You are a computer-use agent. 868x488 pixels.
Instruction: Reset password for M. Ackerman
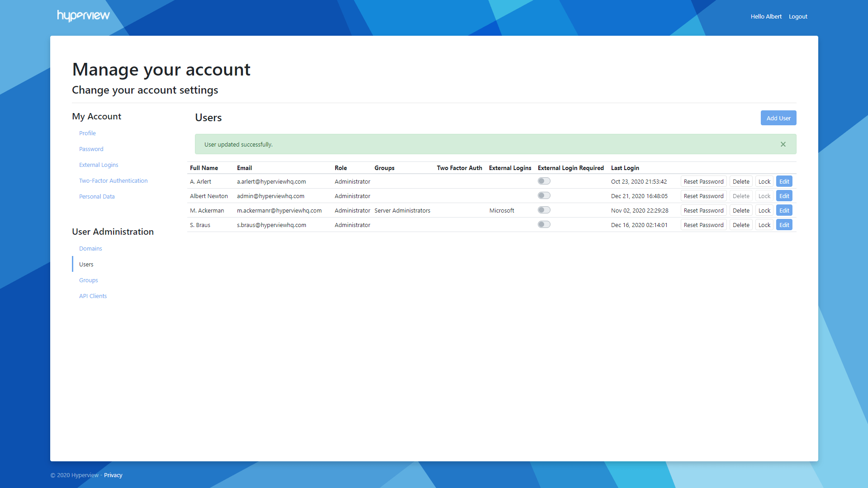(703, 210)
